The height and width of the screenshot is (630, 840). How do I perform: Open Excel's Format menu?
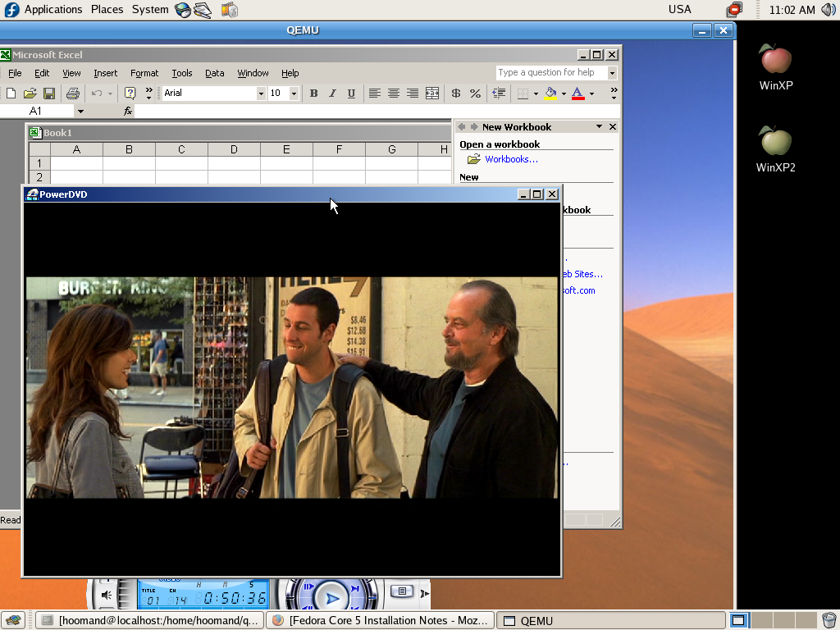144,73
